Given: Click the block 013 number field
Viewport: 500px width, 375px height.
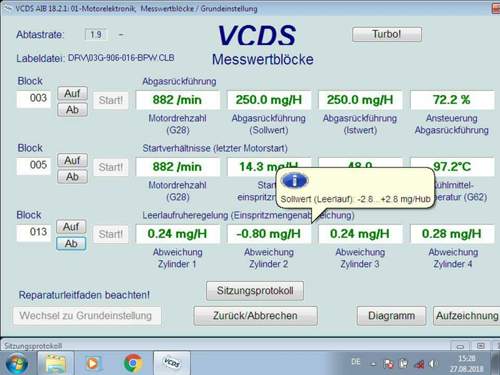Looking at the screenshot, I should point(33,232).
